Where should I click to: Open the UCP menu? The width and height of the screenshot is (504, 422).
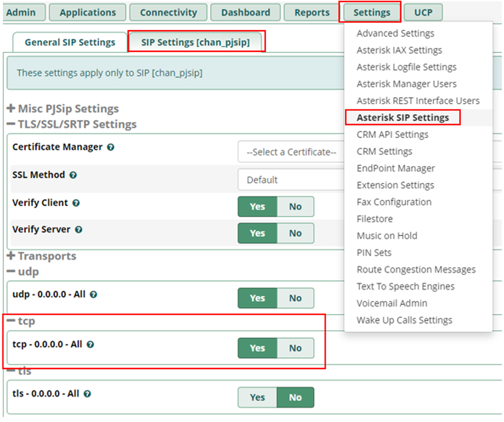(x=423, y=13)
